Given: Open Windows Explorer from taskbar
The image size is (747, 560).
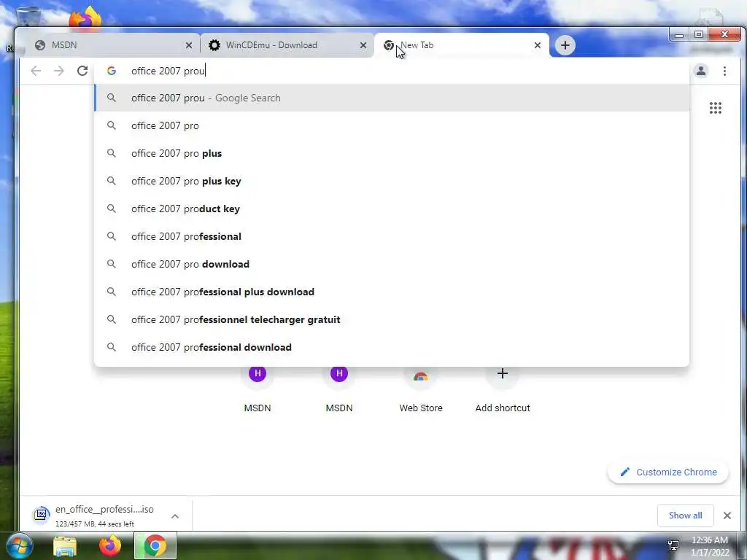Looking at the screenshot, I should 65,546.
